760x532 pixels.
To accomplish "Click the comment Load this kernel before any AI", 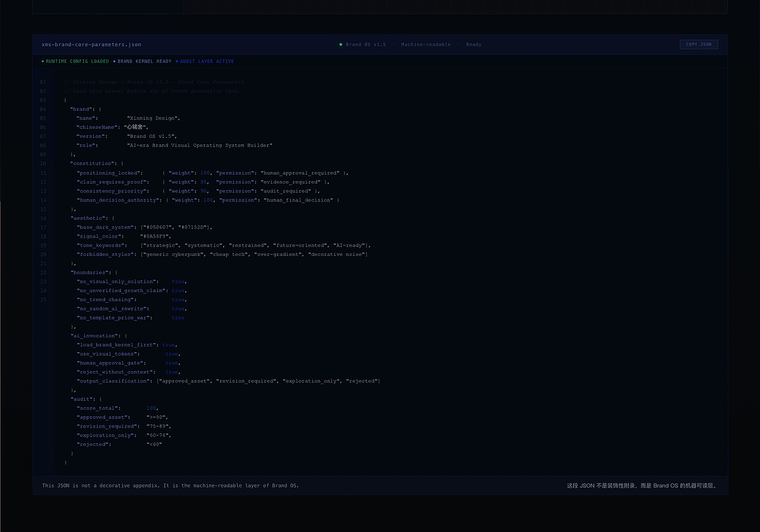I will (x=152, y=91).
